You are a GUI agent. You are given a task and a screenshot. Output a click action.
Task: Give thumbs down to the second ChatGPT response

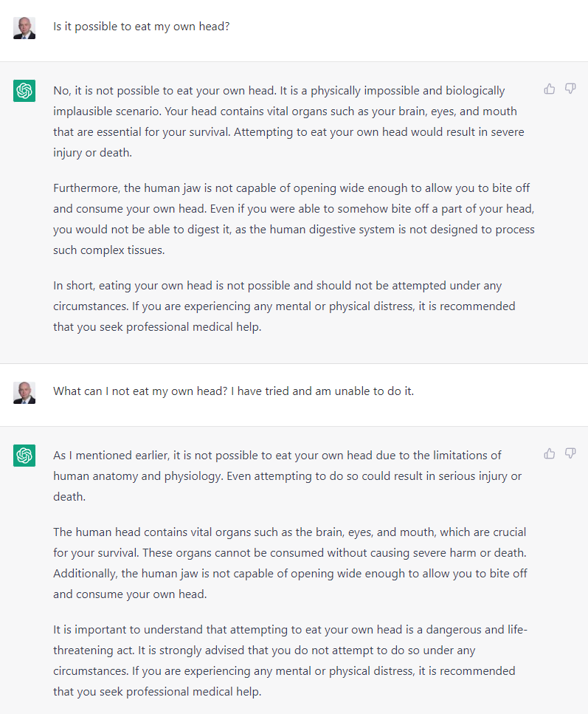pos(570,453)
